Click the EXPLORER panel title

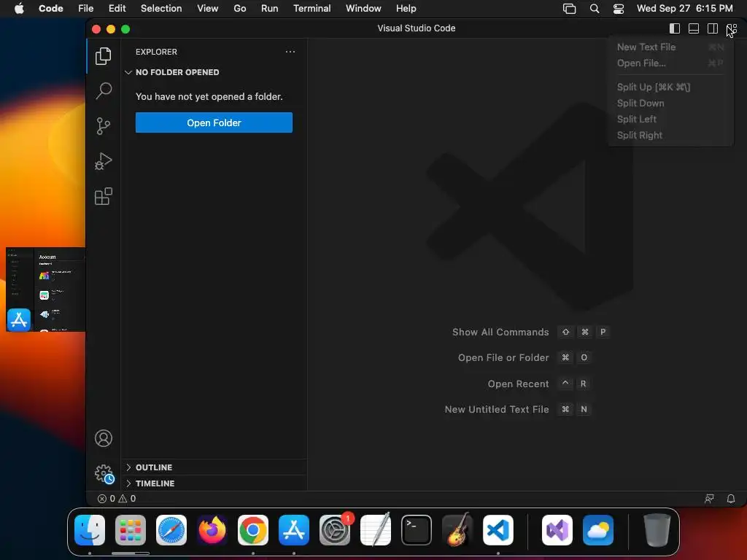tap(156, 52)
